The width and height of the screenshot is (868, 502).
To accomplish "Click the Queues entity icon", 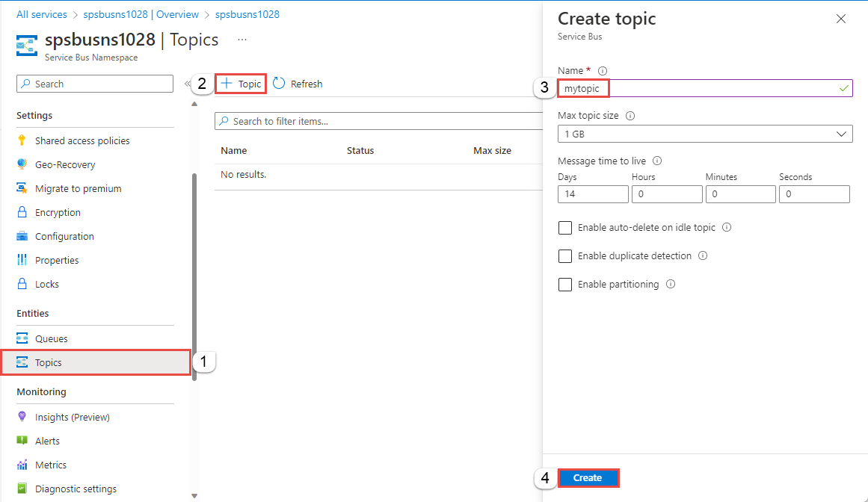I will [22, 339].
